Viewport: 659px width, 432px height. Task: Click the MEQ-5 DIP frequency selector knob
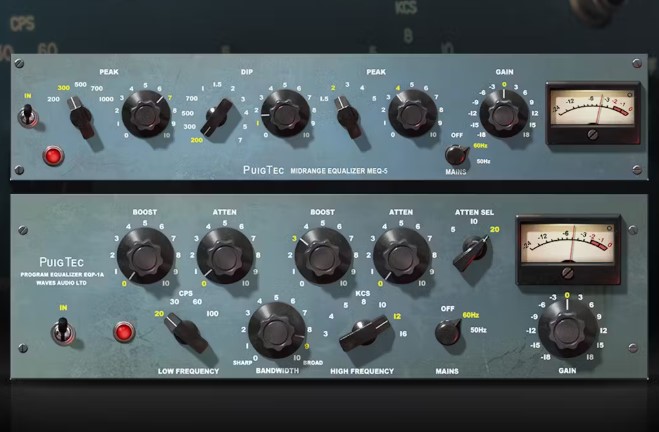click(x=217, y=118)
